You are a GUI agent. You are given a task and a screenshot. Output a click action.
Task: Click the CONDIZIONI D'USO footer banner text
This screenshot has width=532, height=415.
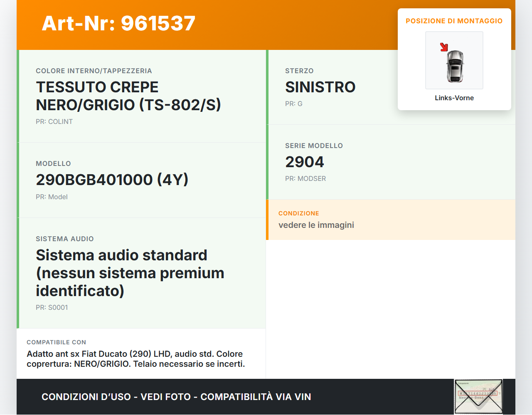pos(176,397)
